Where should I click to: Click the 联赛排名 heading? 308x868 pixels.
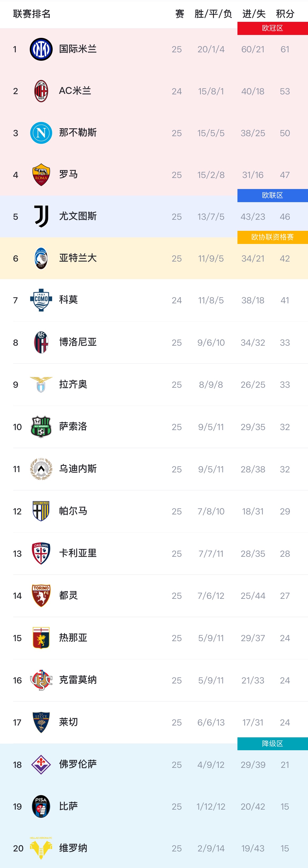[32, 14]
